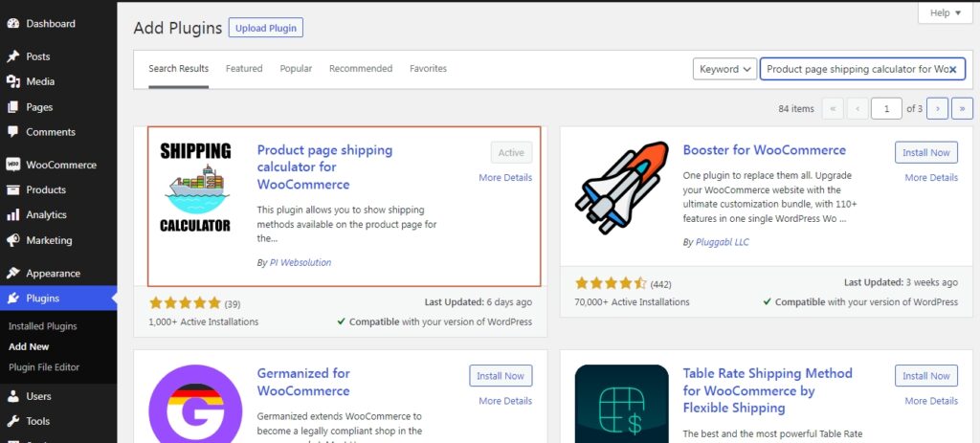Click the Media icon in sidebar
Screen dimensions: 980x443
pyautogui.click(x=13, y=82)
